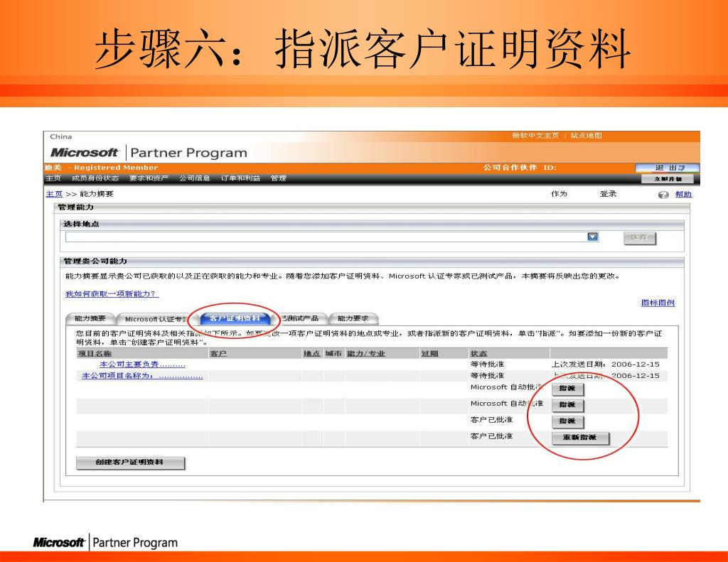Image resolution: width=728 pixels, height=562 pixels.
Task: Sort by 状态 column header
Action: pyautogui.click(x=478, y=354)
